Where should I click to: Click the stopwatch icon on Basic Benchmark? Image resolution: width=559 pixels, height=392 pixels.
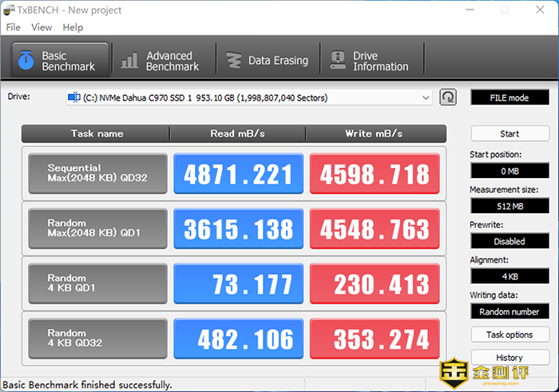(26, 61)
